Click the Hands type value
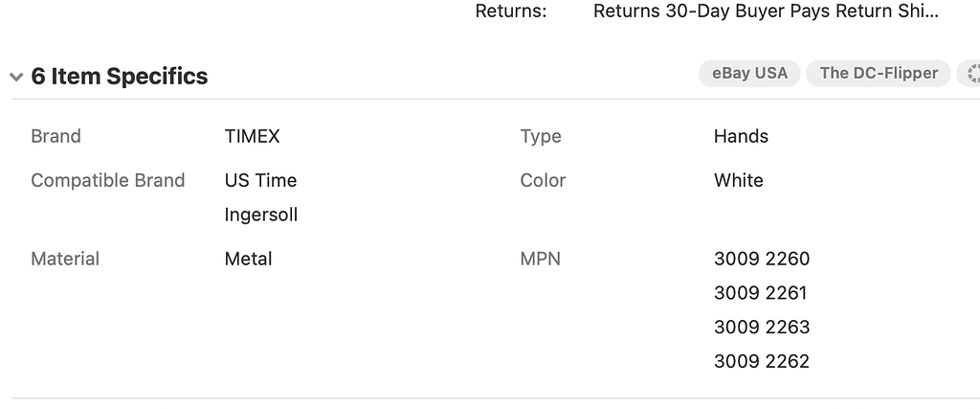The image size is (980, 409). [741, 136]
